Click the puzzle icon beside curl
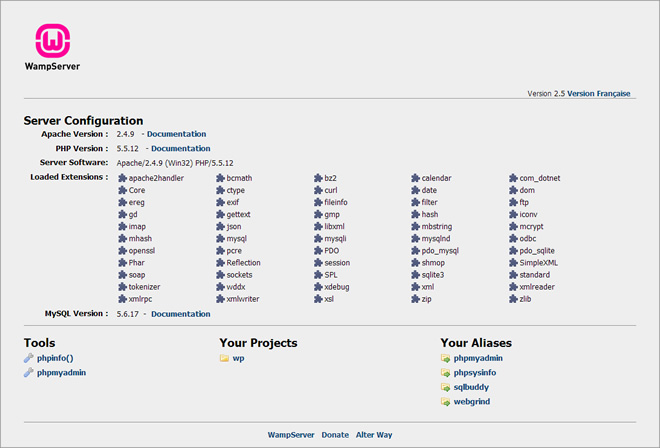 [318, 190]
